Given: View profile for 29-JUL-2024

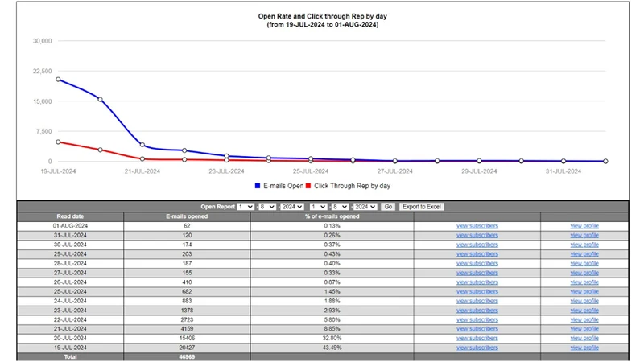Looking at the screenshot, I should [x=584, y=254].
